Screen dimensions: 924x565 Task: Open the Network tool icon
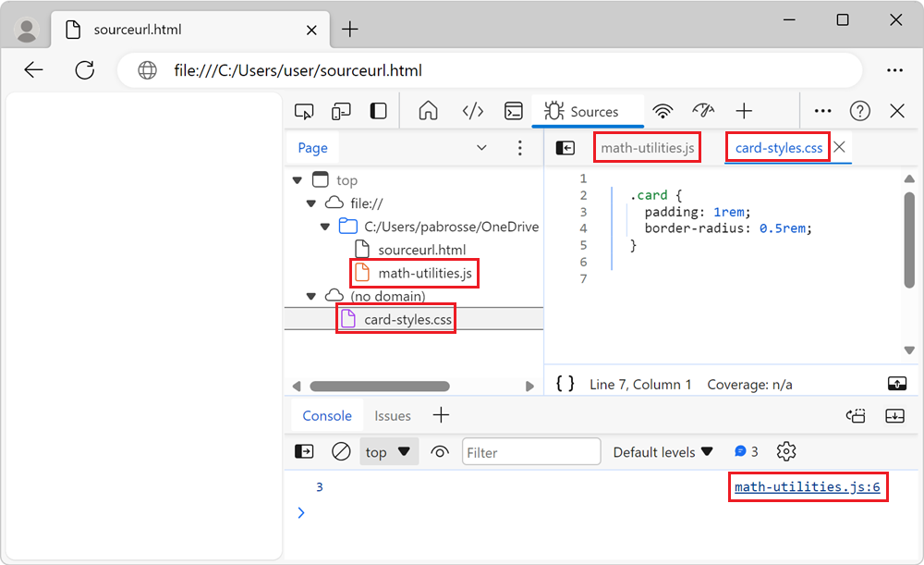point(663,111)
